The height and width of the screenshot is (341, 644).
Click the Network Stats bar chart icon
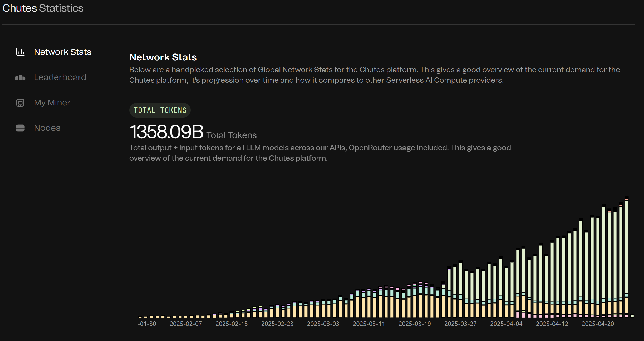click(x=20, y=52)
